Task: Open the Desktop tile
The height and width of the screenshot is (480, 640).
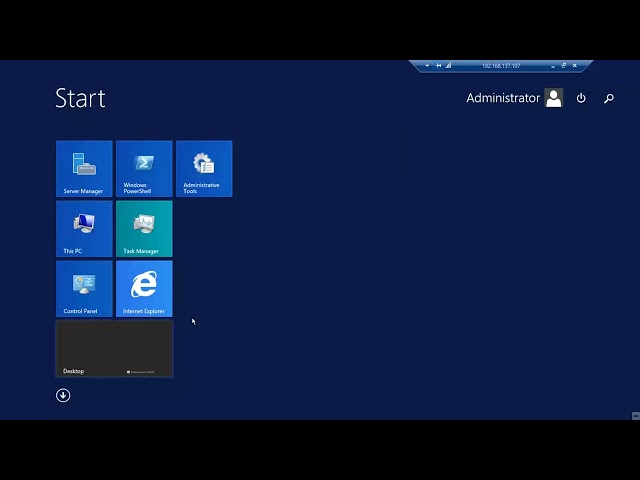Action: tap(114, 349)
